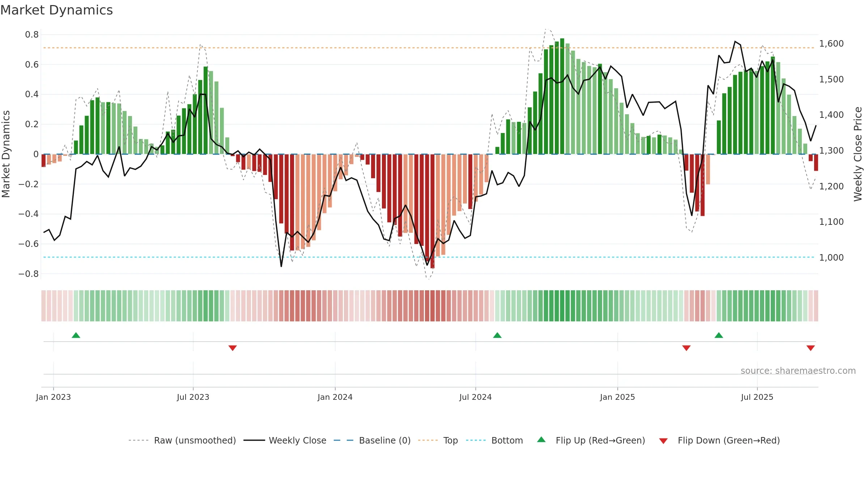Click the red flip-down triangle after Jan 2025
The width and height of the screenshot is (868, 488).
coord(686,348)
